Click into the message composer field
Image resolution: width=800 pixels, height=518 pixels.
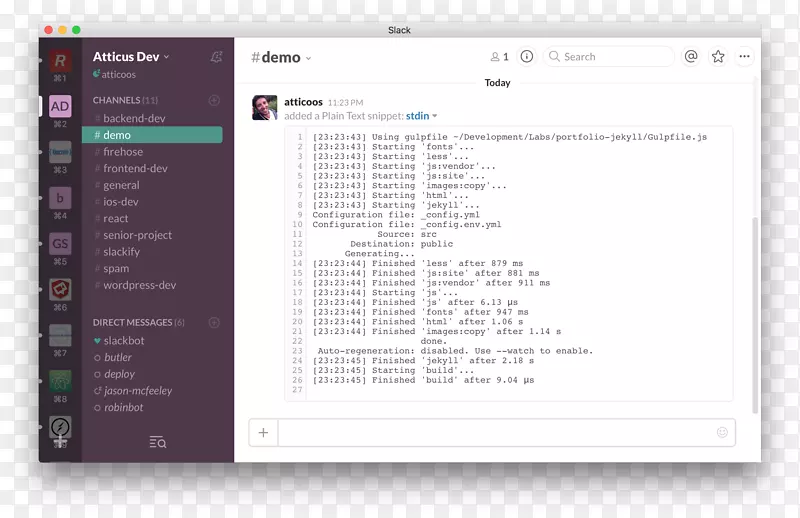[507, 433]
